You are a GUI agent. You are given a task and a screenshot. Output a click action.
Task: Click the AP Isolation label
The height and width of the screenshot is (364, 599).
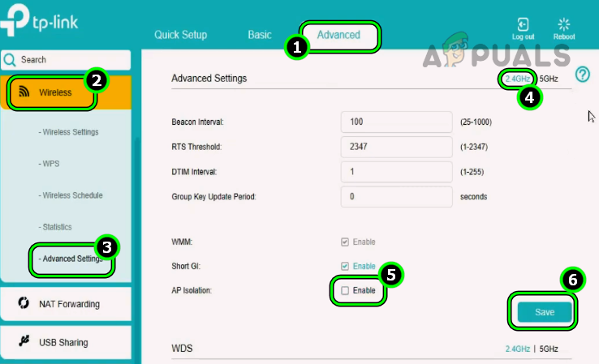[x=192, y=290]
